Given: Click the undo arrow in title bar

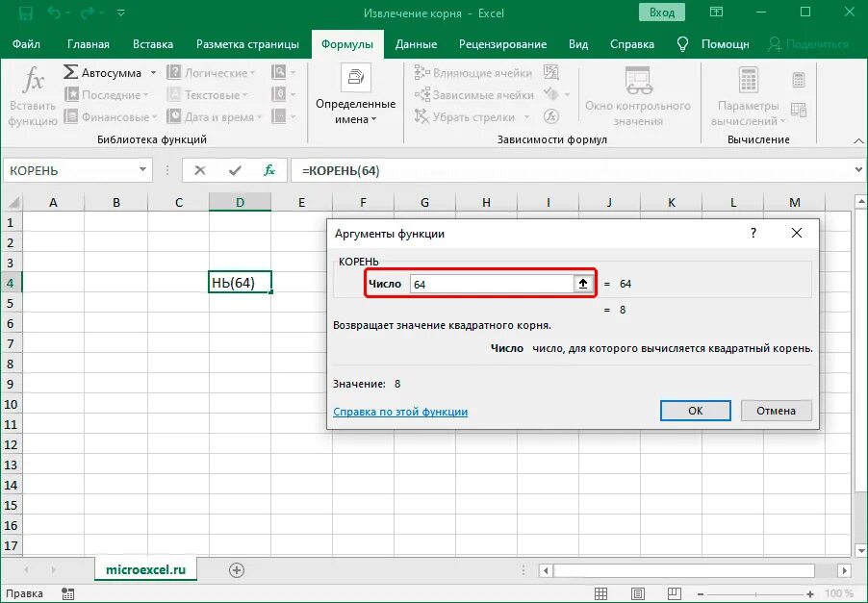Looking at the screenshot, I should pyautogui.click(x=54, y=13).
